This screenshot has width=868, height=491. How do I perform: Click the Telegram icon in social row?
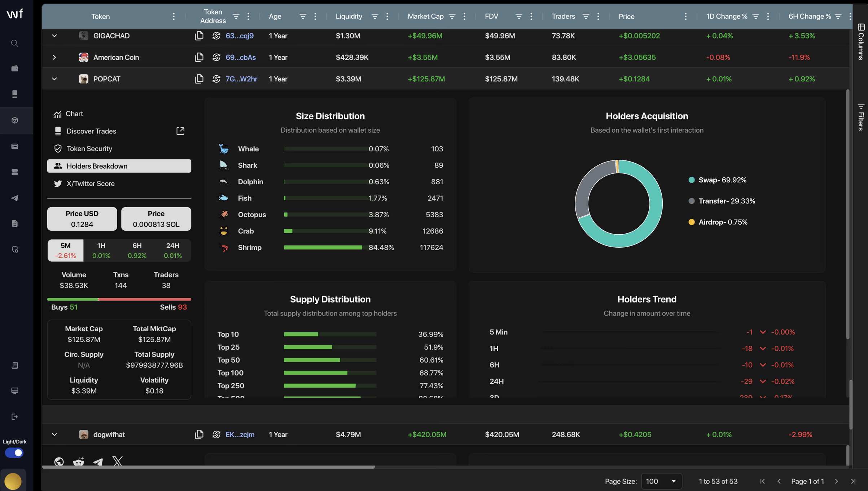click(98, 461)
